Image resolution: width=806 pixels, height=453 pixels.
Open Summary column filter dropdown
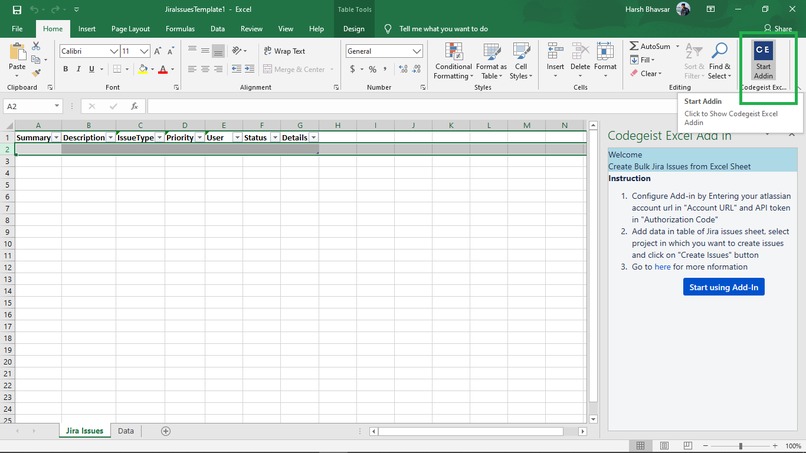click(x=56, y=137)
